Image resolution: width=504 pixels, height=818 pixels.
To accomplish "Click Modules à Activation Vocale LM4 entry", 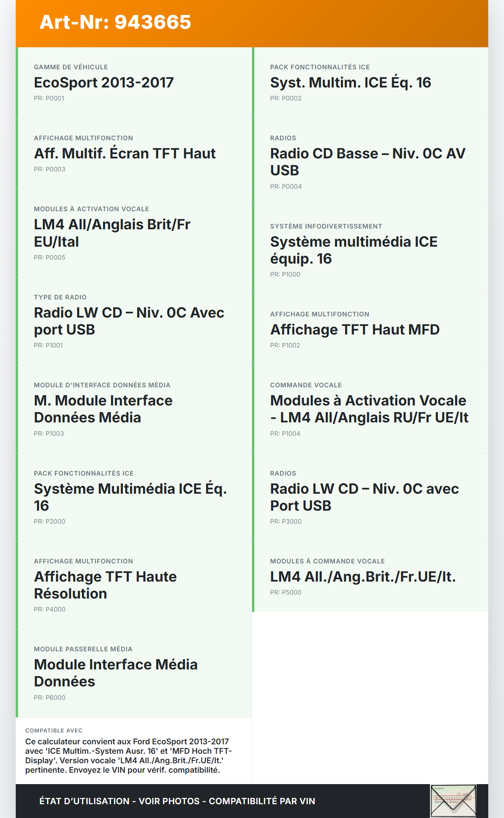I will coord(370,409).
